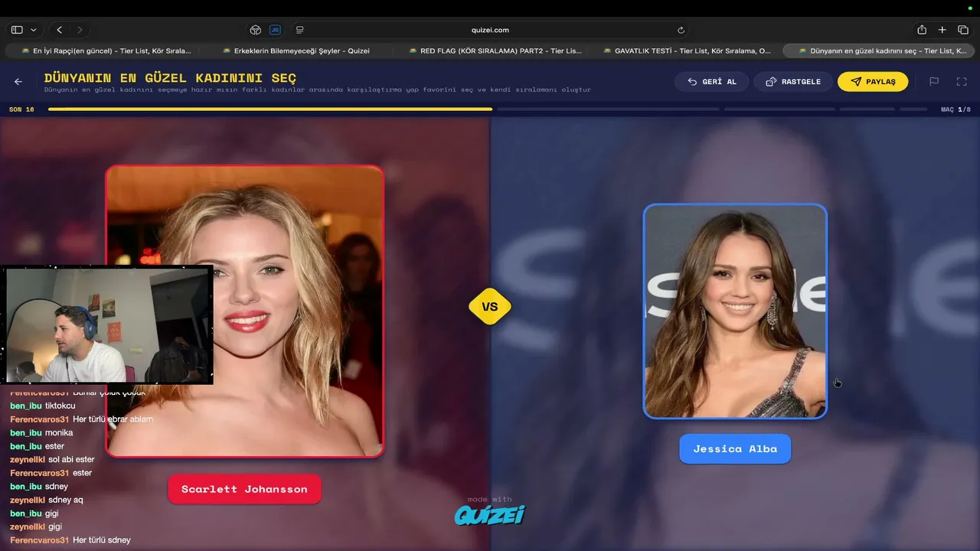980x551 pixels.
Task: Switch to the "Erkeklerin Bilemeyeceği Şeyler" tab
Action: pos(296,51)
